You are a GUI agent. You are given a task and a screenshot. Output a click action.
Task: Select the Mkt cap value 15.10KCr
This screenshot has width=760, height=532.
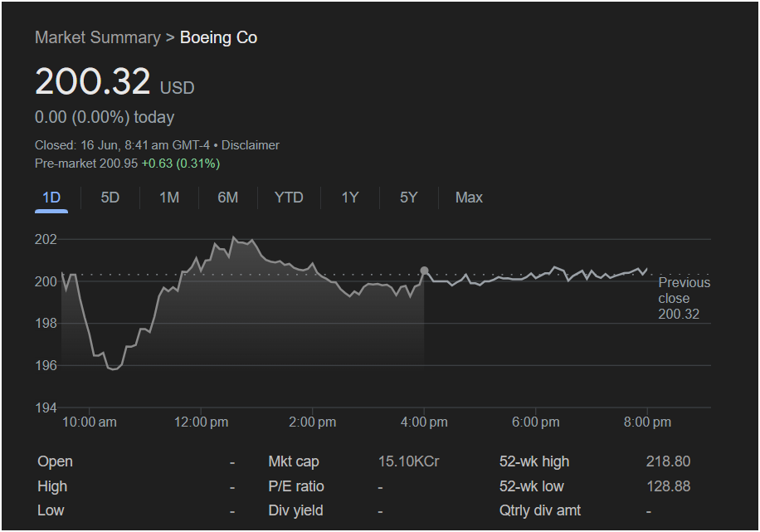pyautogui.click(x=408, y=461)
